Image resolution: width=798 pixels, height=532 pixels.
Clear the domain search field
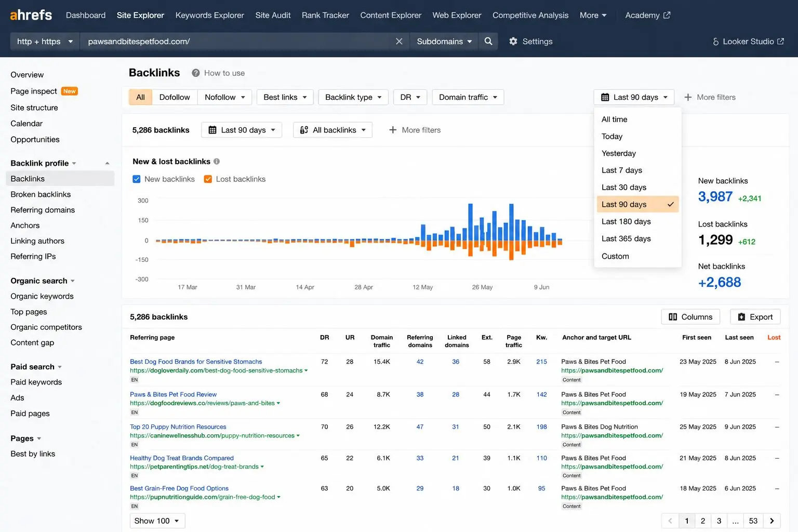coord(399,42)
